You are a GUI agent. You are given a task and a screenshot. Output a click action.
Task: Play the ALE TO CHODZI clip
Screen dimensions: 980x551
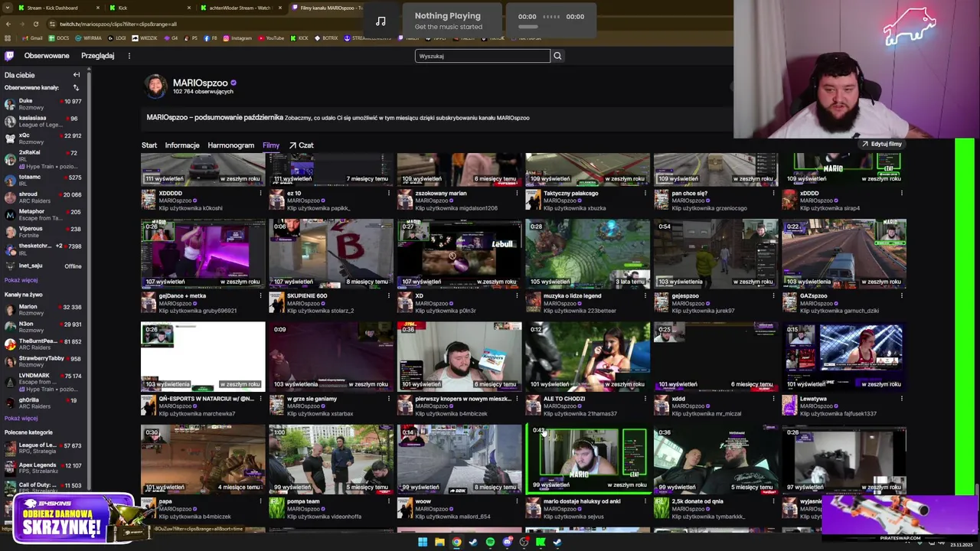(588, 357)
